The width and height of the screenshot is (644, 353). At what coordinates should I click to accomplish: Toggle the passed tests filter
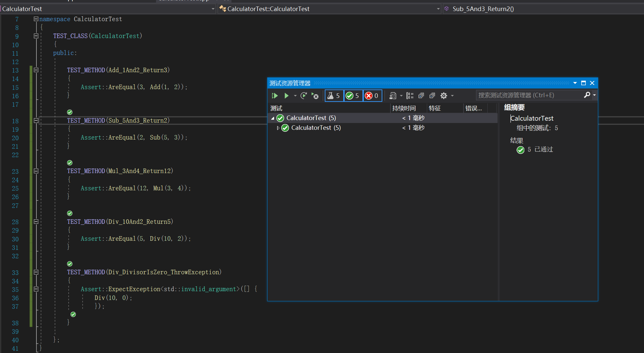(353, 96)
